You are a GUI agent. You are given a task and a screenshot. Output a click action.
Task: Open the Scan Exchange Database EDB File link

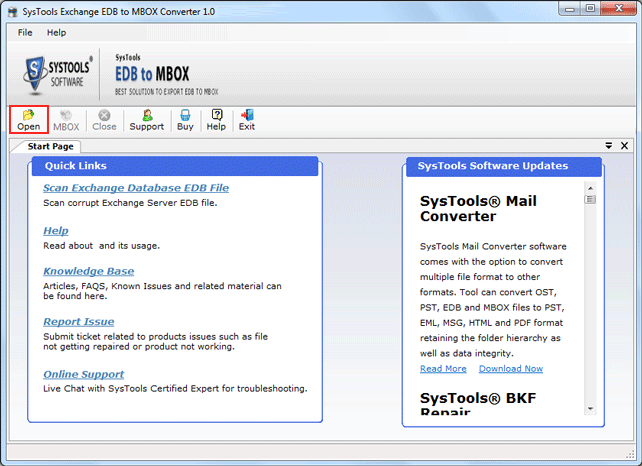pyautogui.click(x=136, y=188)
